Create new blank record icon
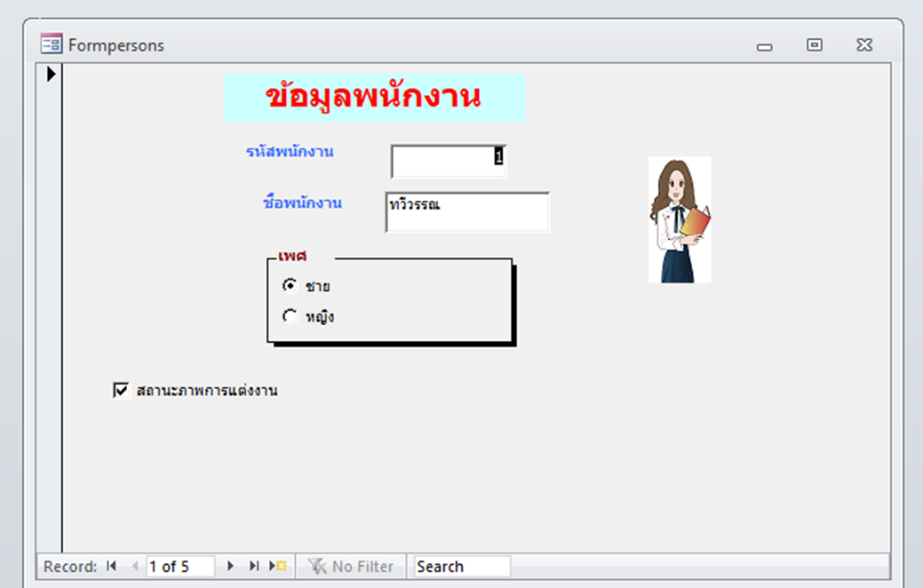Viewport: 923px width, 588px height. [x=278, y=566]
